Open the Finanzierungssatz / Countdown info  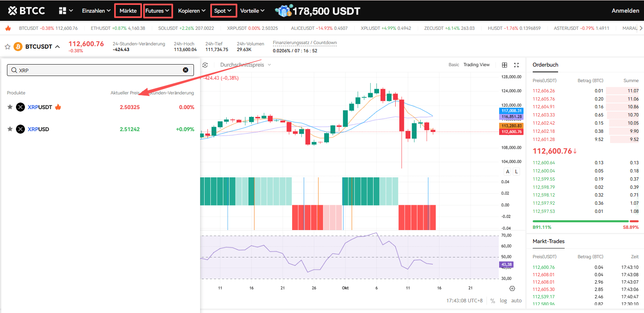click(305, 42)
